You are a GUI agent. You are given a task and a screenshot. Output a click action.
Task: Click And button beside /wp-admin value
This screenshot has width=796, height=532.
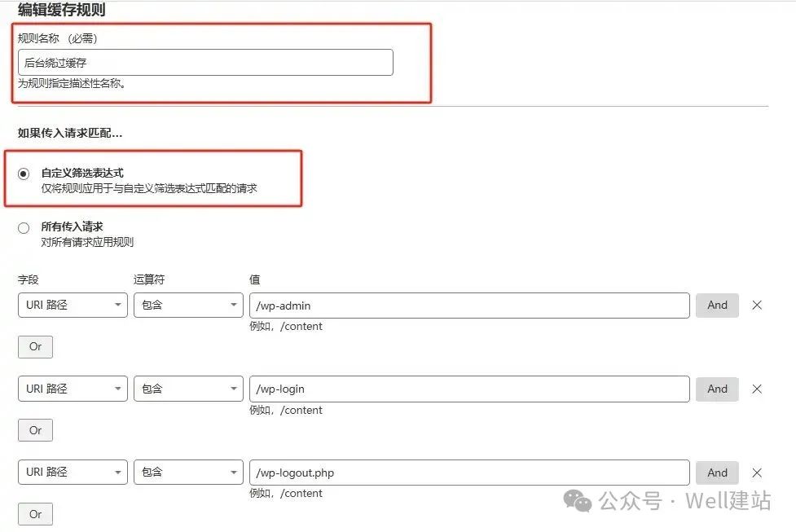[x=717, y=305]
